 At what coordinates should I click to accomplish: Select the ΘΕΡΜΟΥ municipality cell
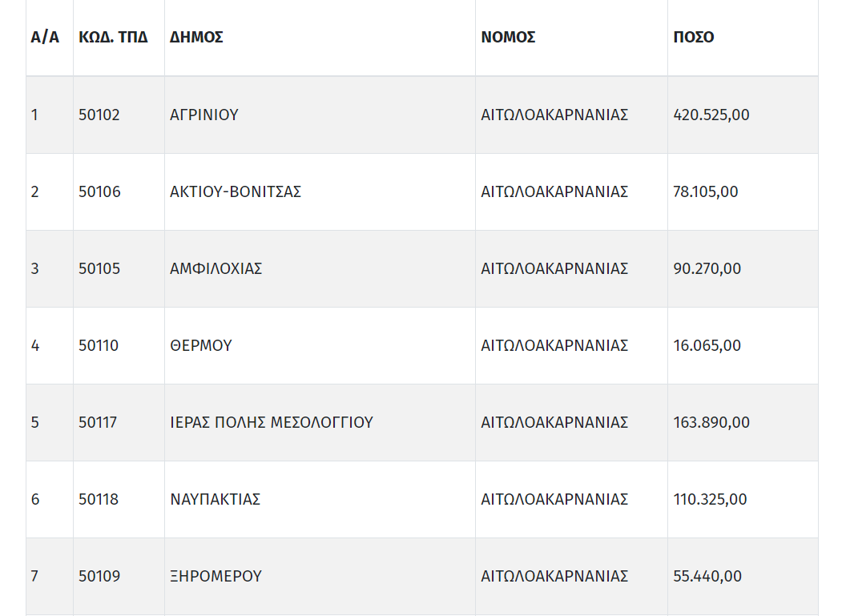pyautogui.click(x=201, y=346)
